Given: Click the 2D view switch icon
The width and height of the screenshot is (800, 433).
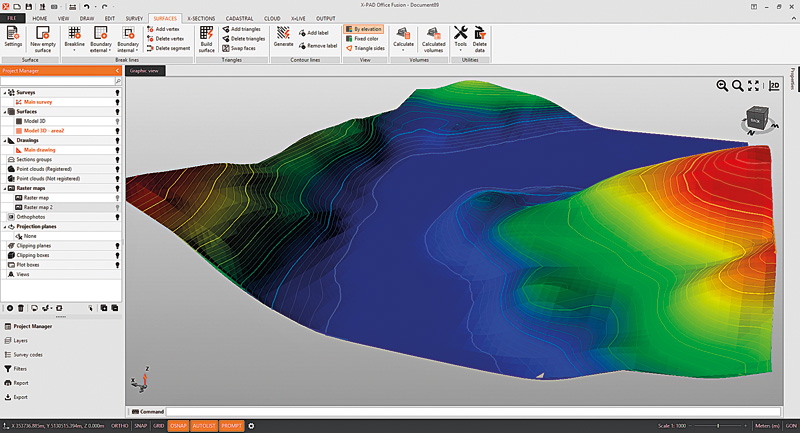Looking at the screenshot, I should point(772,86).
